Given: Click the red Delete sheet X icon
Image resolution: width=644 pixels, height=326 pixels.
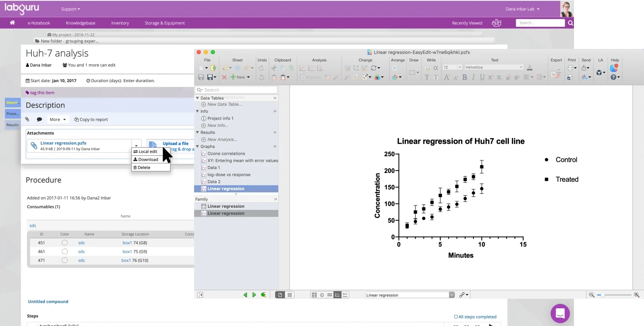Looking at the screenshot, I should [224, 77].
